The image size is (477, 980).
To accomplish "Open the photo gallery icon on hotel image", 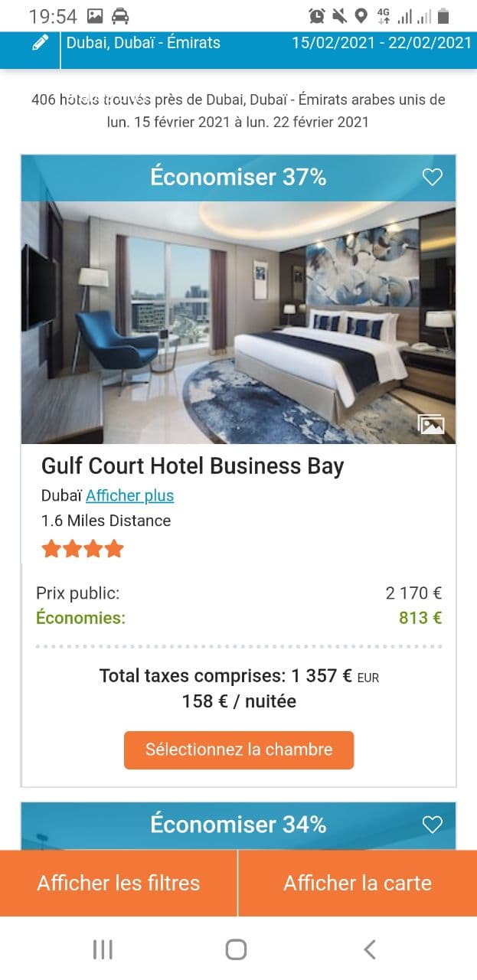I will pyautogui.click(x=431, y=424).
